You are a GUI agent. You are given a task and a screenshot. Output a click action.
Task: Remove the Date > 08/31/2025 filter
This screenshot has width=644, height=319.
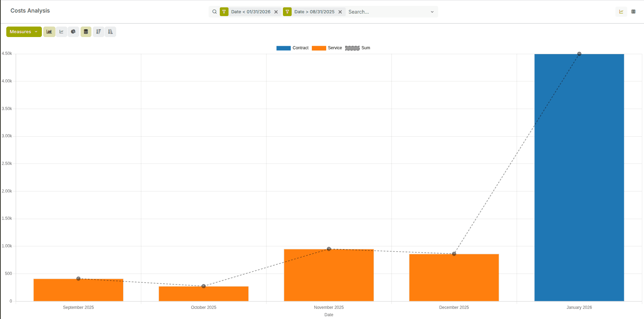tap(340, 12)
